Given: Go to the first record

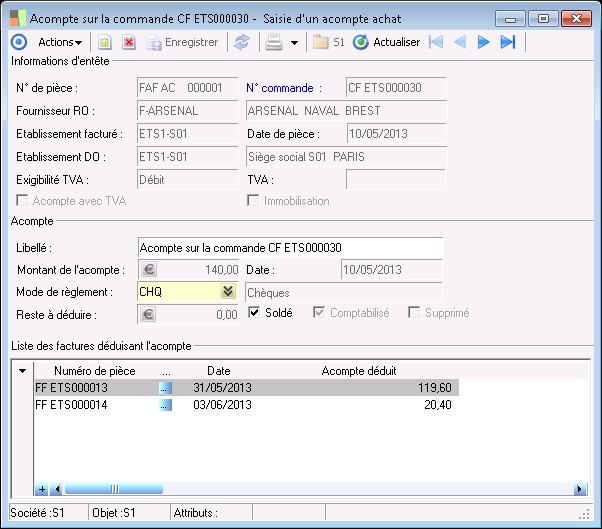Looking at the screenshot, I should click(x=435, y=42).
